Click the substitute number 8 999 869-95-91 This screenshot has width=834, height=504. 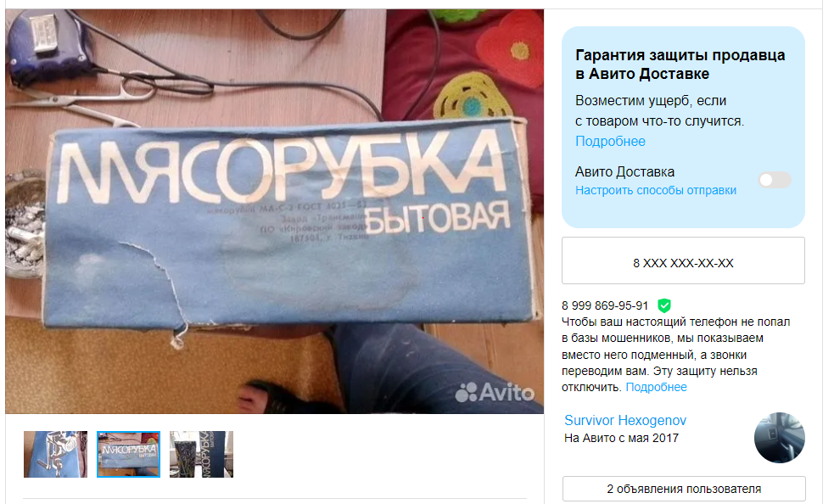[x=605, y=306]
